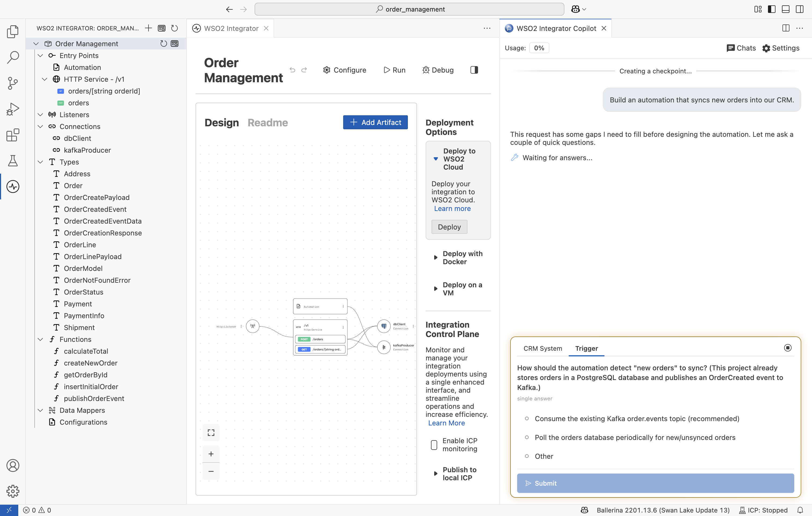Open the Accounts icon in activity bar
Image resolution: width=812 pixels, height=516 pixels.
[13, 465]
